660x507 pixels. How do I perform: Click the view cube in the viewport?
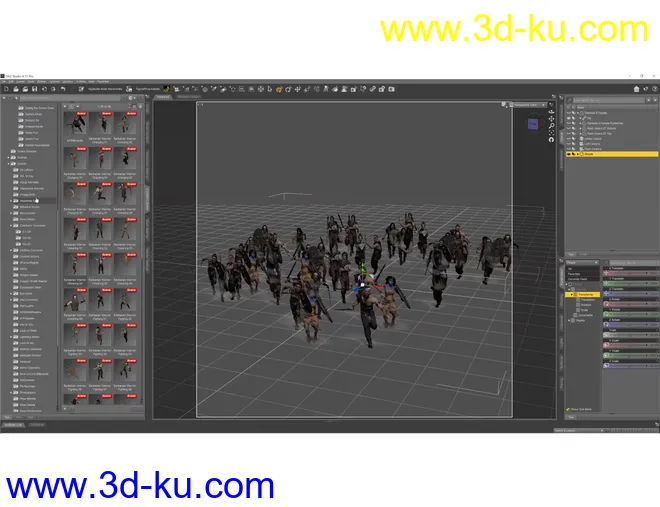[x=532, y=123]
